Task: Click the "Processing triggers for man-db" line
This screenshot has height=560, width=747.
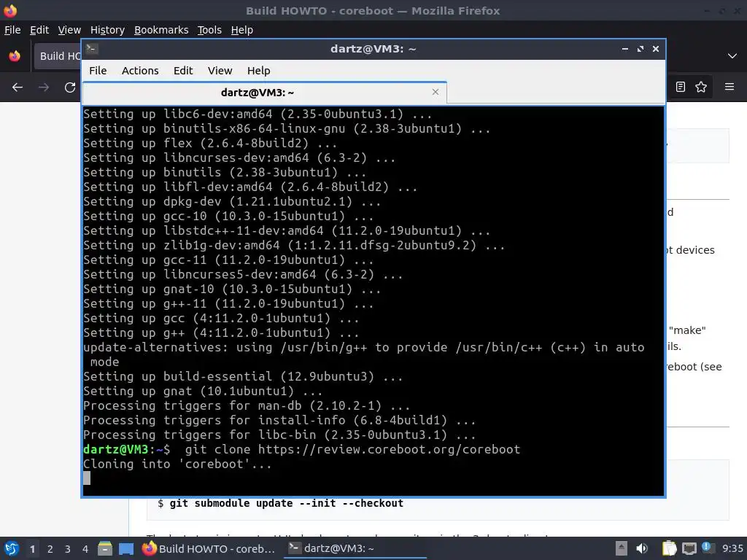Action: point(247,405)
